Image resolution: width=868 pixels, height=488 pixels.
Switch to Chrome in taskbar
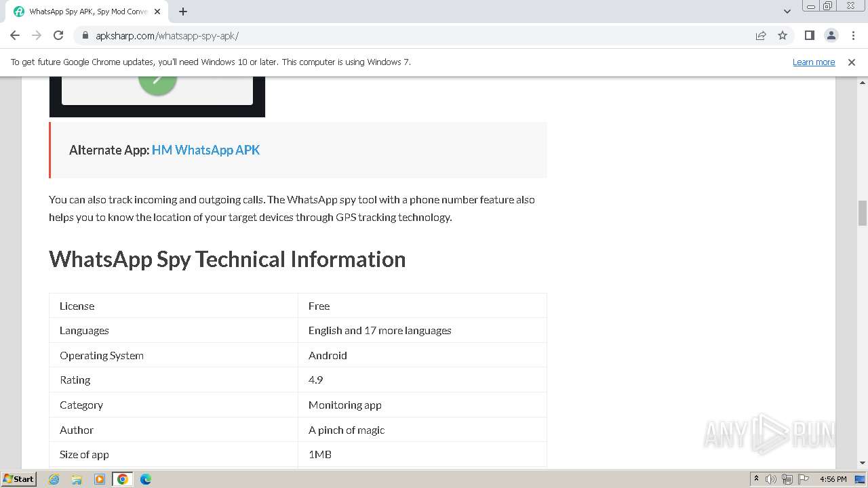pyautogui.click(x=123, y=479)
